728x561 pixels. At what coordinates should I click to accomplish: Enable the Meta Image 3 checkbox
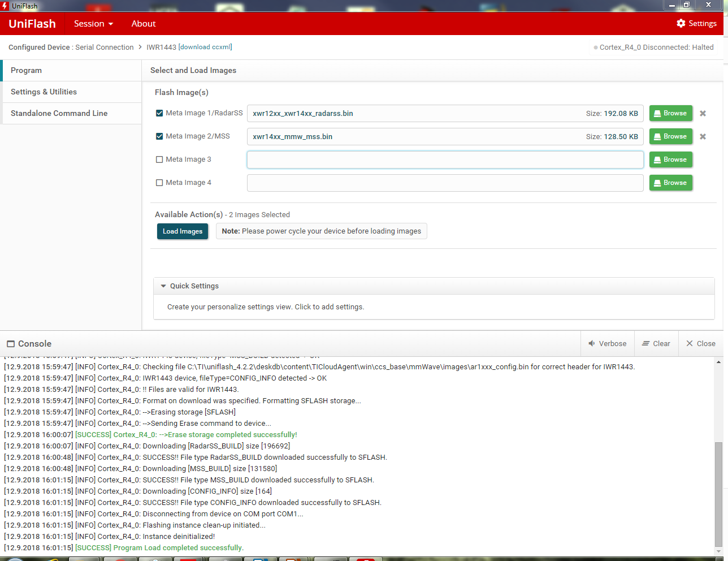(x=159, y=159)
